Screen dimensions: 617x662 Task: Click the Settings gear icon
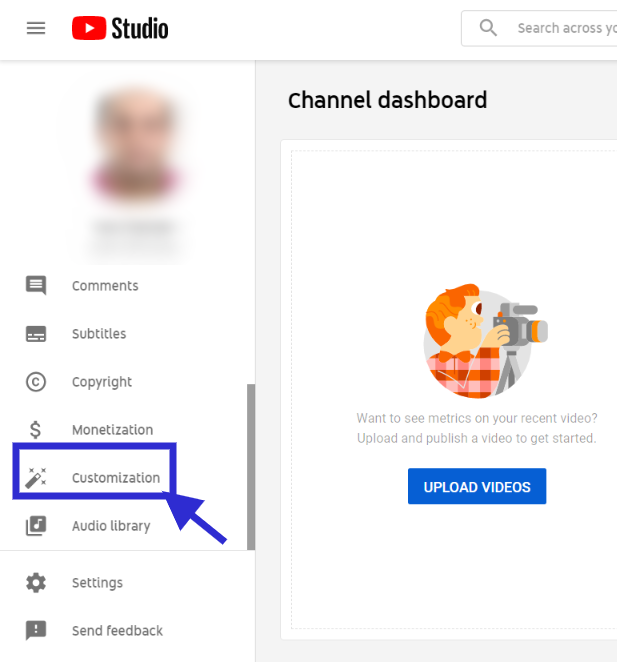click(36, 583)
